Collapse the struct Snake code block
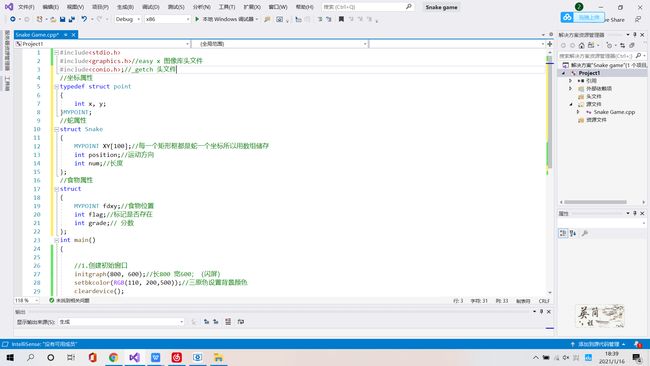 (56, 129)
